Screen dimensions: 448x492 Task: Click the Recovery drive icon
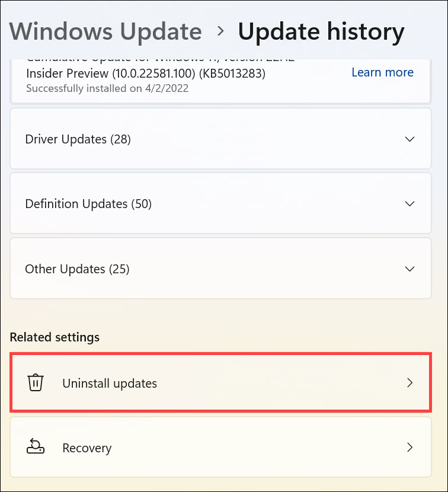tap(36, 447)
